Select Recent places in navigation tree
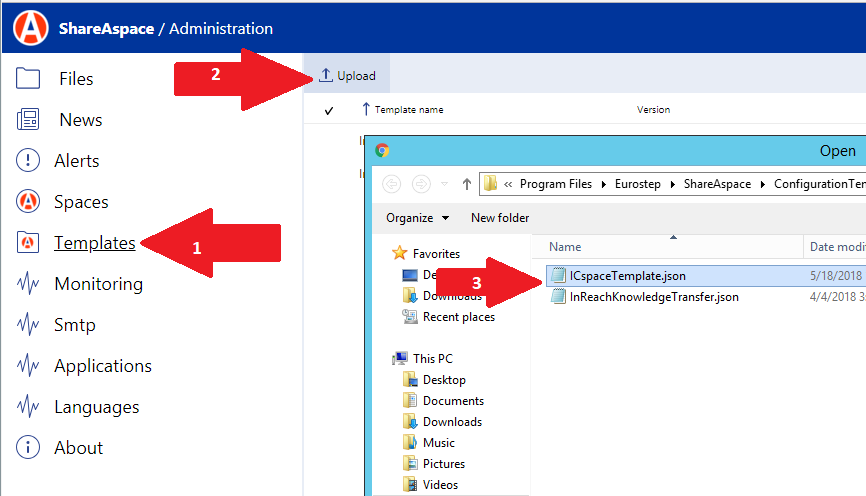866x496 pixels. point(458,317)
